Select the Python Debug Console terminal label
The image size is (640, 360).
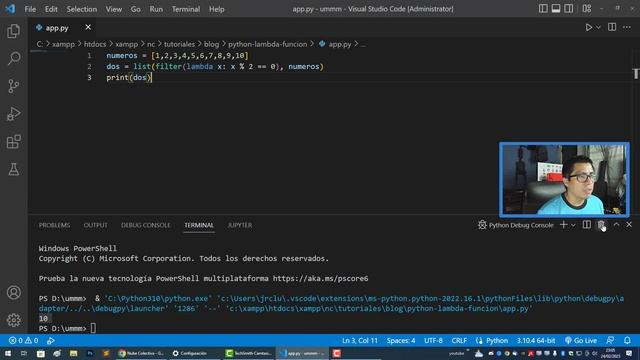coord(516,225)
